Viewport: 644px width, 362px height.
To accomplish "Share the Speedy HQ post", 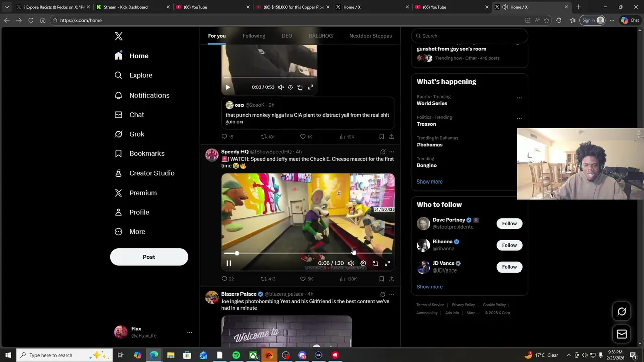I will click(391, 279).
